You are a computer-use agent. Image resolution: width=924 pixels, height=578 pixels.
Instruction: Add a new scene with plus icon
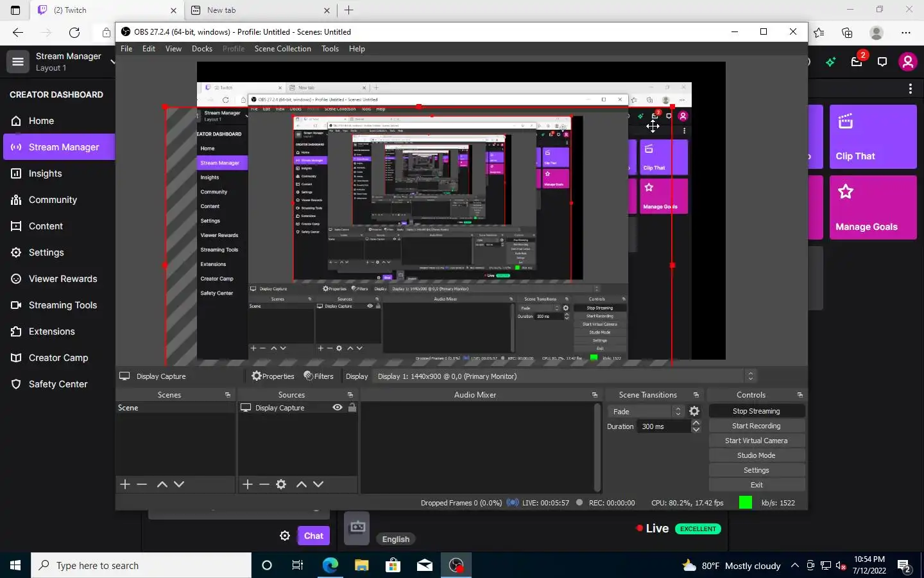tap(125, 484)
